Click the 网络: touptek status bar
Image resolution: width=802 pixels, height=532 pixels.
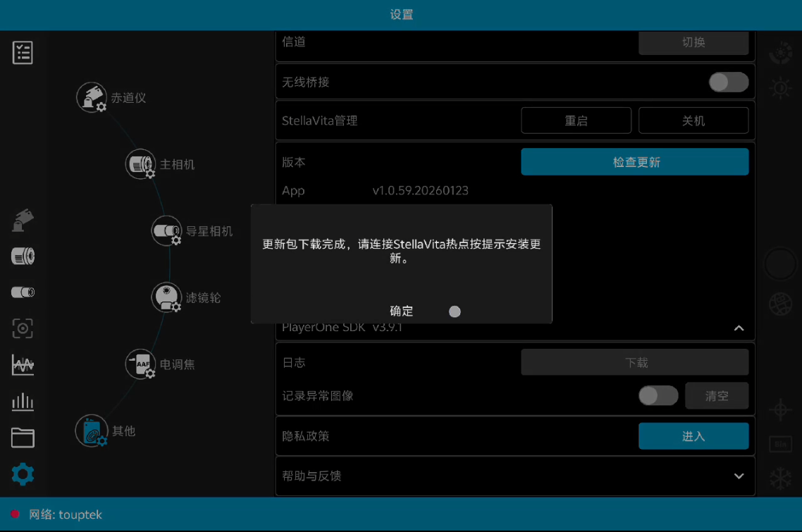66,514
